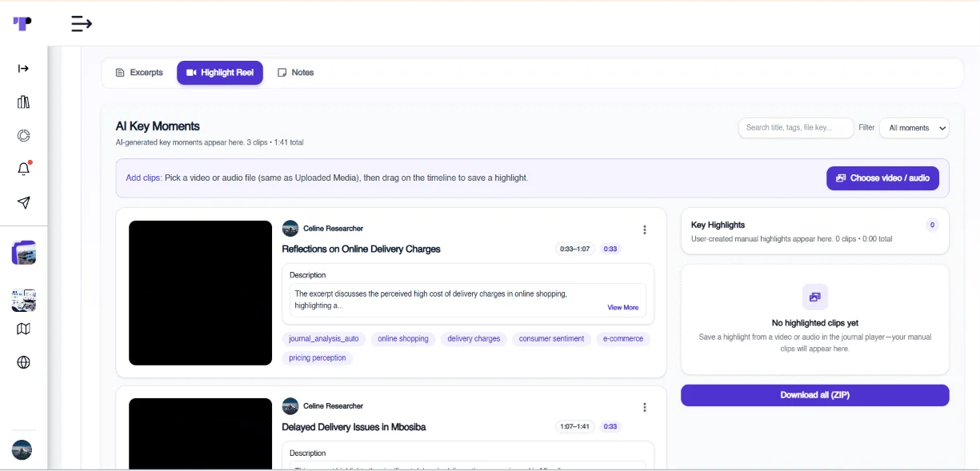Screen dimensions: 980x471
Task: Click the app logo in top-left corner
Action: [22, 23]
